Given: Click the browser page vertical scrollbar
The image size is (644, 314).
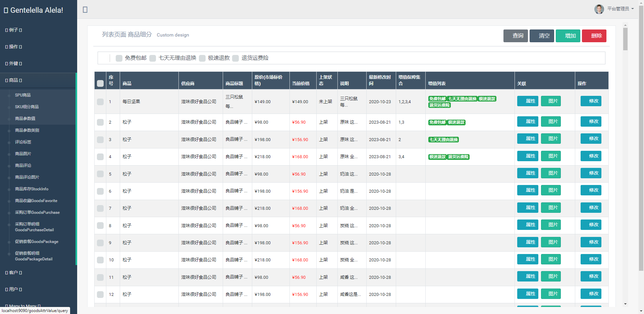Looking at the screenshot, I should click(641, 137).
